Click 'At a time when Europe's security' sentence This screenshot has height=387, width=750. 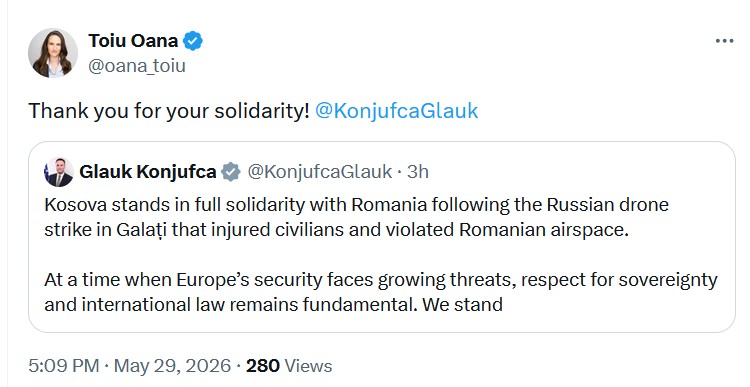tap(381, 292)
